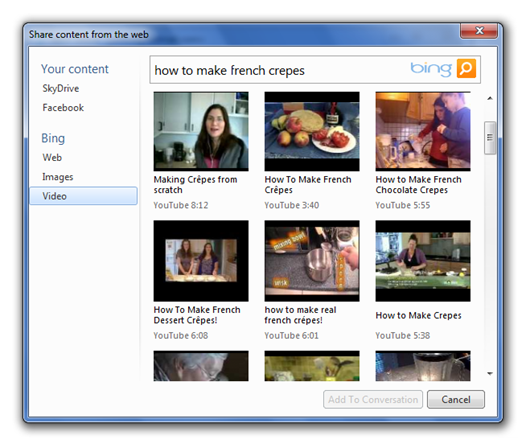Select 'Making Crêpes from scratch' video thumbnail
Screen dimensions: 530x448
coord(201,131)
